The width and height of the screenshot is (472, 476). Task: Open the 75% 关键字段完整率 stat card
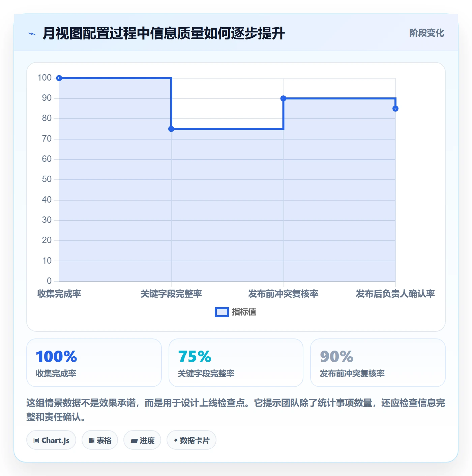coord(236,363)
